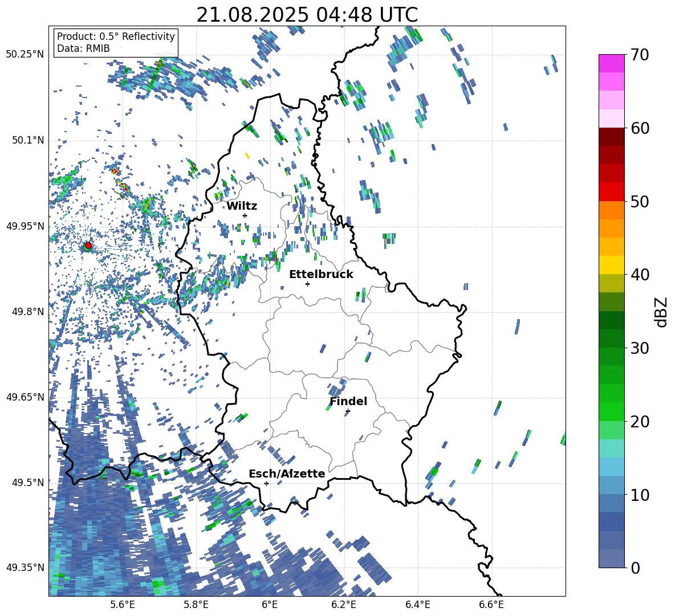The width and height of the screenshot is (675, 616).
Task: Click the Findel station cross marker
Action: click(x=348, y=411)
